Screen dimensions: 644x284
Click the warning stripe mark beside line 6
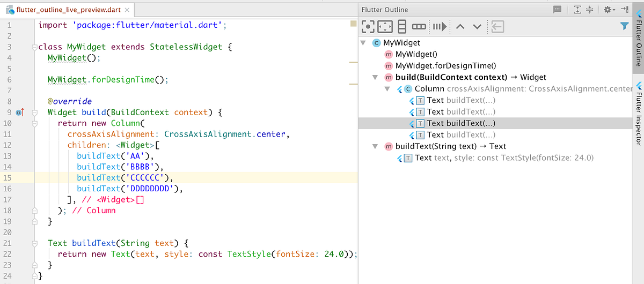(353, 84)
